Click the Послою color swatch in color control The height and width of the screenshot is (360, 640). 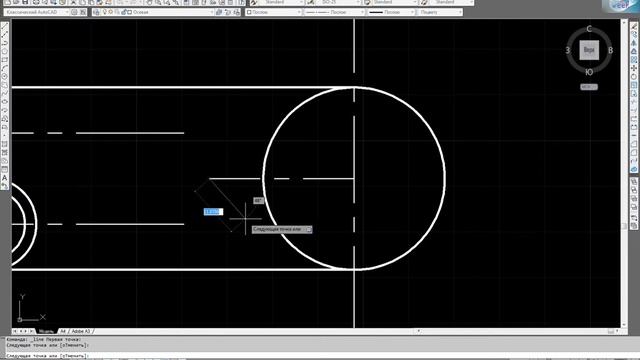[249, 12]
